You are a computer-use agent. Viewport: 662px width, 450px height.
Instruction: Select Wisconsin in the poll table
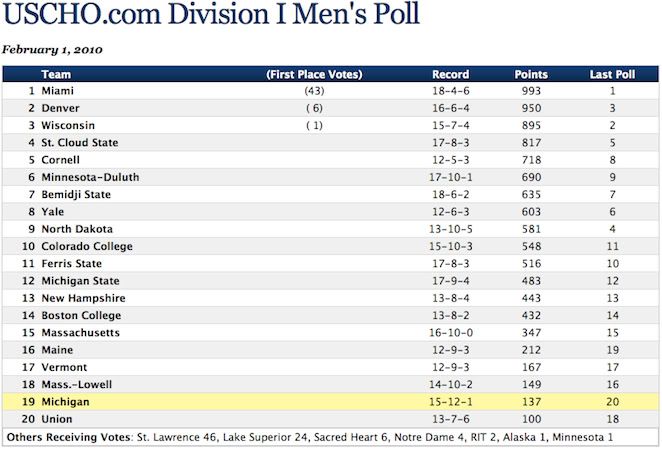(x=67, y=125)
